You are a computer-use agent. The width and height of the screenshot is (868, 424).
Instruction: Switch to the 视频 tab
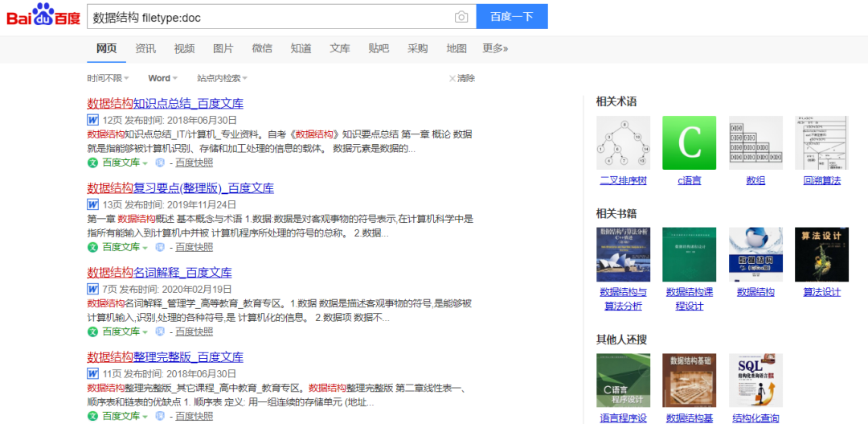pos(184,49)
